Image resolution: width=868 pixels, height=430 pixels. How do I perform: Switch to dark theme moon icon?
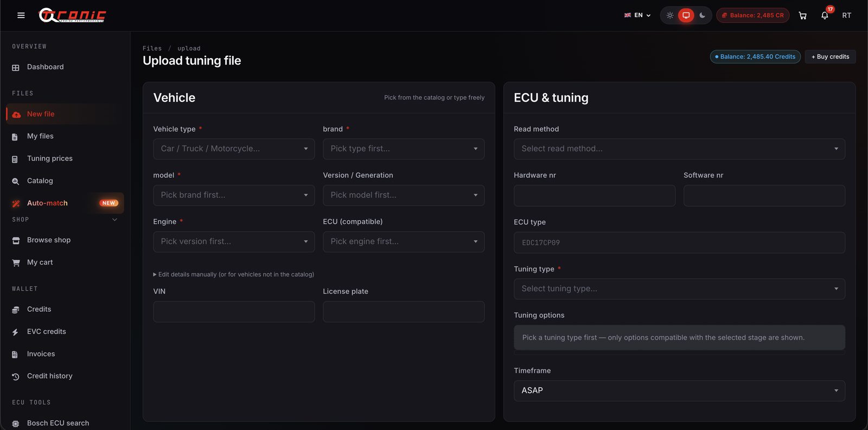point(703,15)
